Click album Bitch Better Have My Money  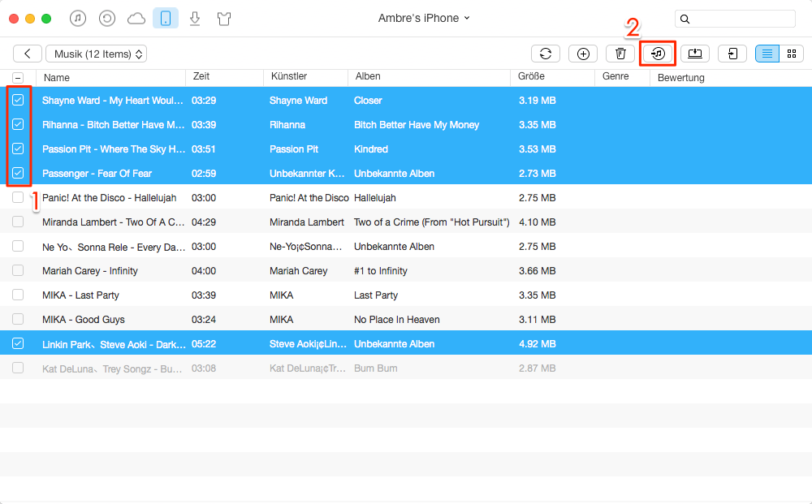pyautogui.click(x=417, y=125)
